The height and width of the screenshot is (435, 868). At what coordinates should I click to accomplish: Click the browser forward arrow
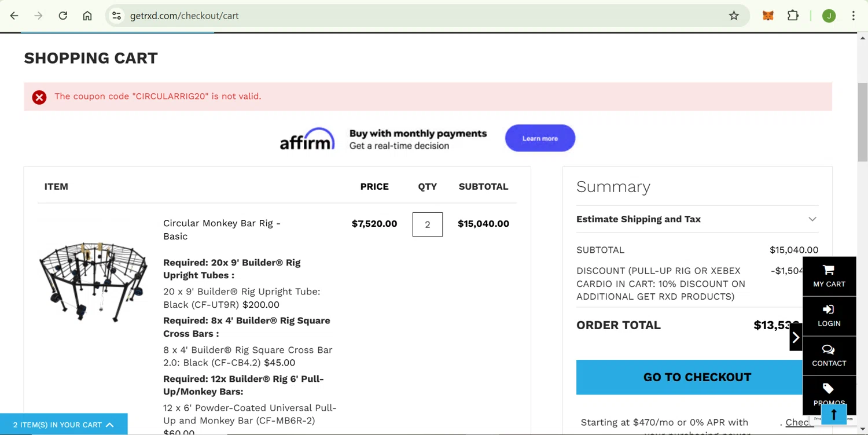[39, 16]
